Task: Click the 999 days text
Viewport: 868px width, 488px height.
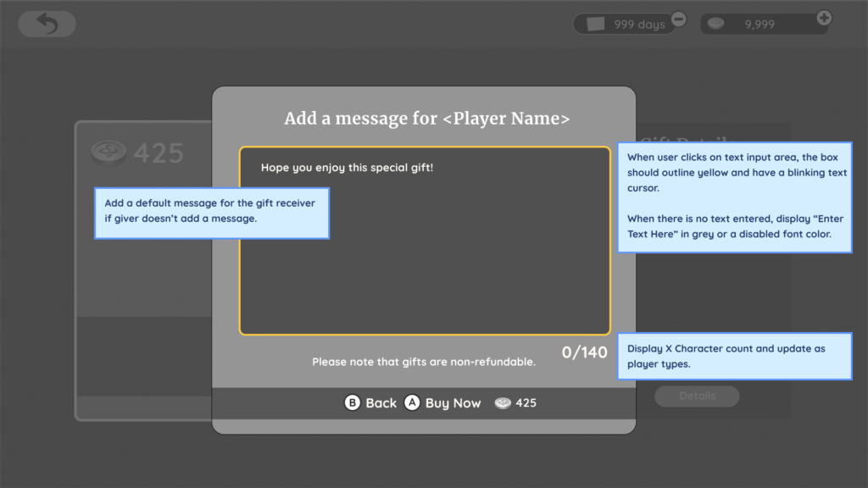Action: (639, 25)
